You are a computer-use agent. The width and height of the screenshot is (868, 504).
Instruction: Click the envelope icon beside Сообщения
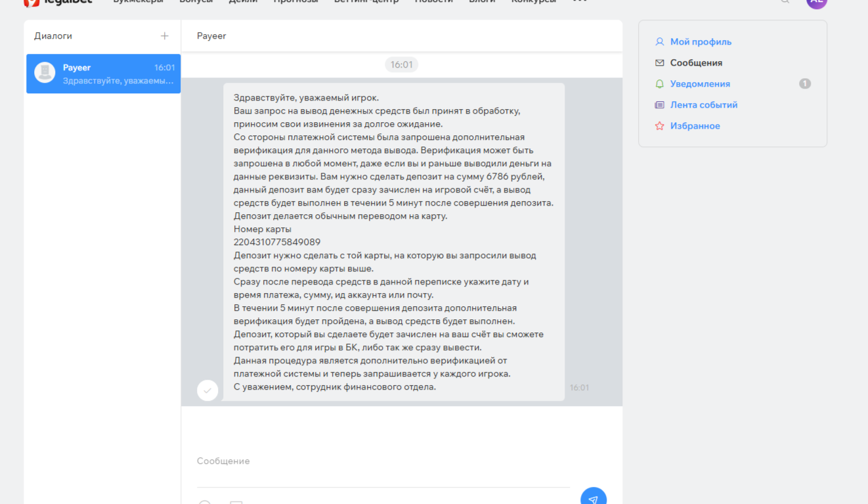[659, 63]
